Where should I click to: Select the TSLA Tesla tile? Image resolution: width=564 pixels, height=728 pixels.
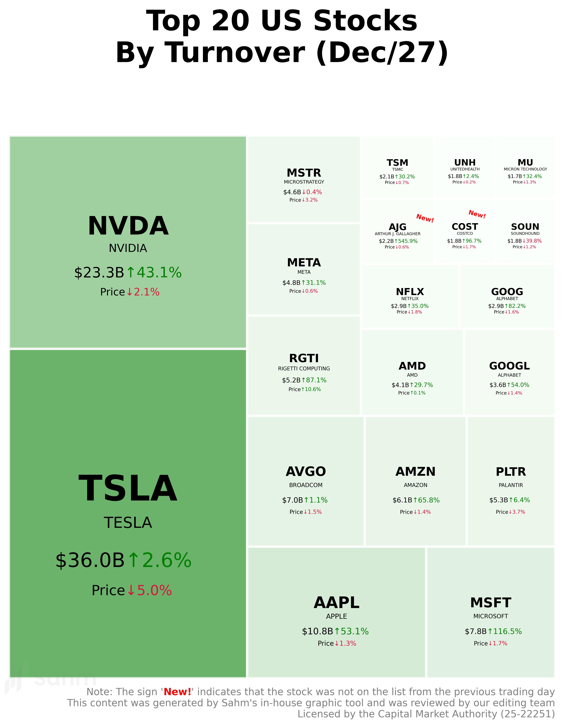pyautogui.click(x=128, y=513)
